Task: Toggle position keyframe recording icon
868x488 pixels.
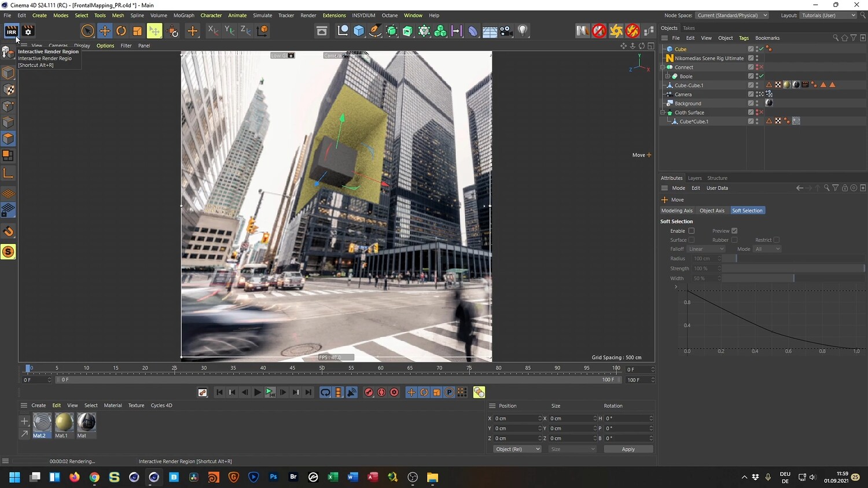Action: pos(411,392)
